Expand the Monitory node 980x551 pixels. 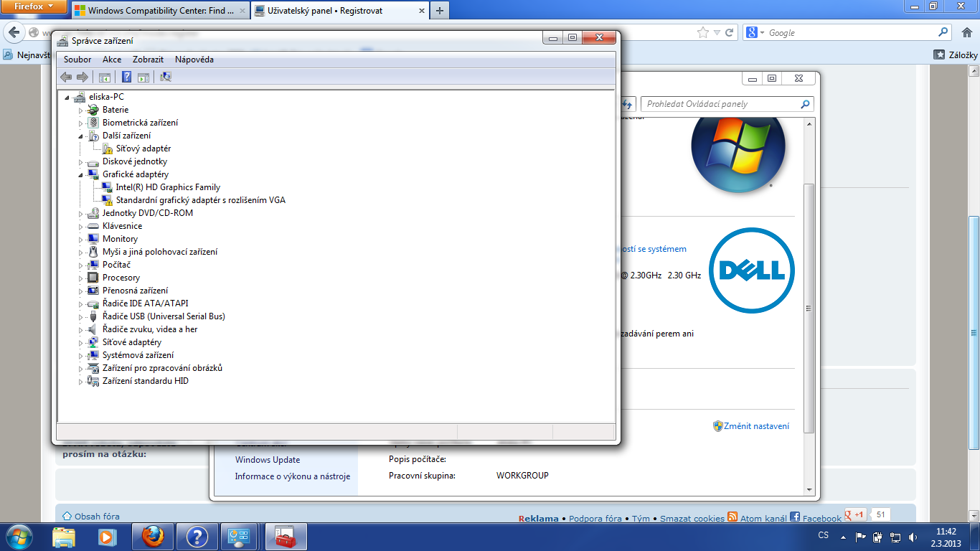coord(81,239)
